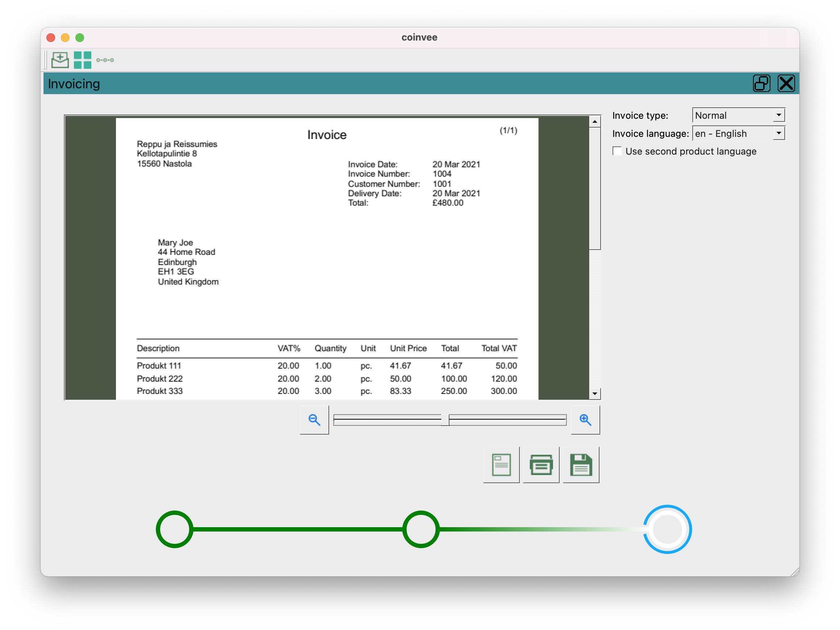
Task: Open the four-squares dashboard icon
Action: [82, 60]
